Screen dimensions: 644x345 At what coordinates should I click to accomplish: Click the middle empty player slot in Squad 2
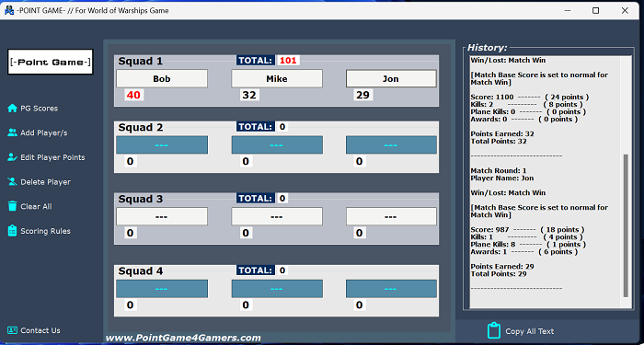click(x=277, y=145)
